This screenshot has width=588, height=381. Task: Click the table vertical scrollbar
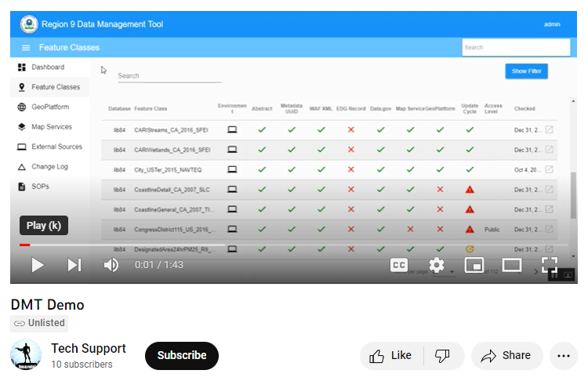pos(573,195)
